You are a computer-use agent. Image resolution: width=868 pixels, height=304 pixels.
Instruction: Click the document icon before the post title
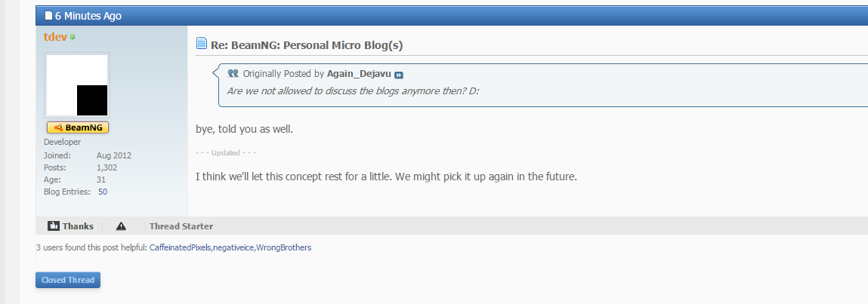pos(202,44)
